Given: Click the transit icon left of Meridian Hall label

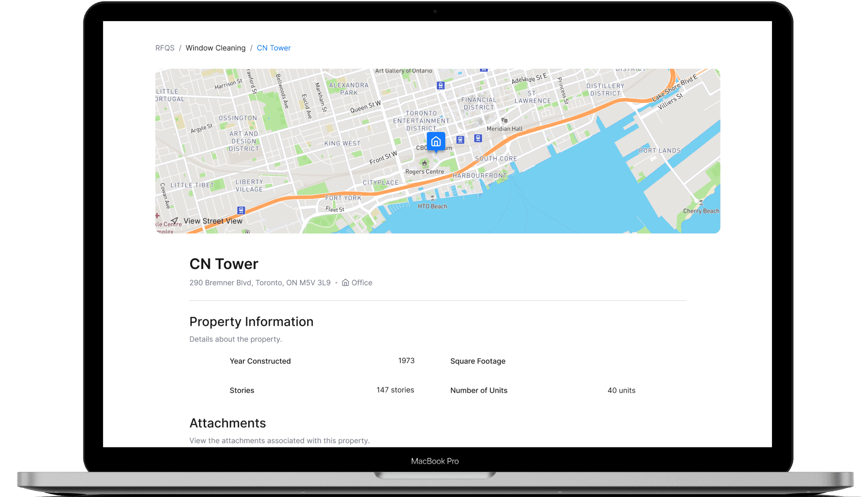Looking at the screenshot, I should pos(478,138).
